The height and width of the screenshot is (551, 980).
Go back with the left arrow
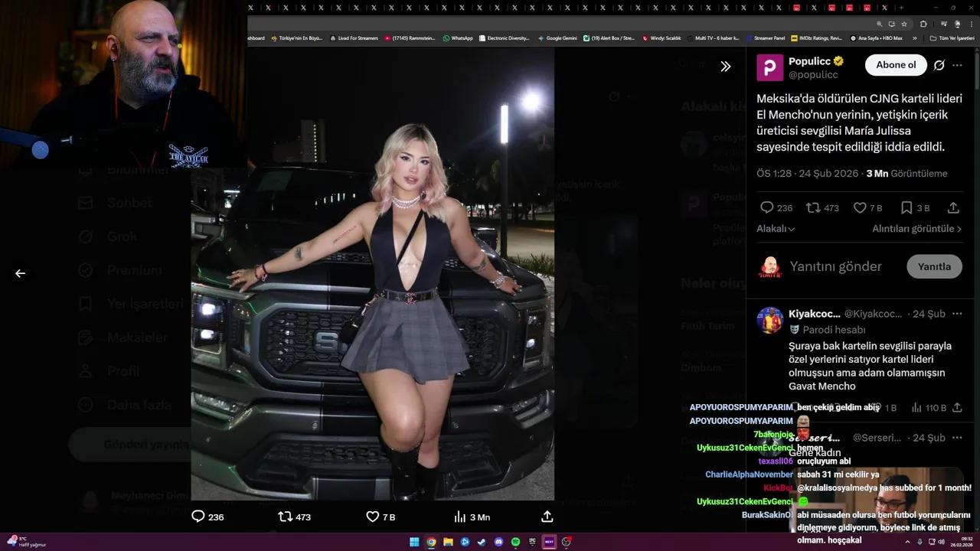pyautogui.click(x=21, y=273)
